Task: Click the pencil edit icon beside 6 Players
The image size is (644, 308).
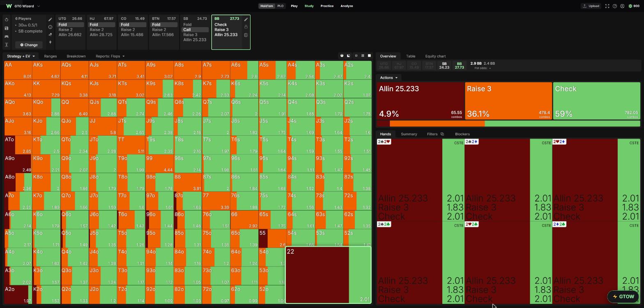Action: (x=50, y=19)
